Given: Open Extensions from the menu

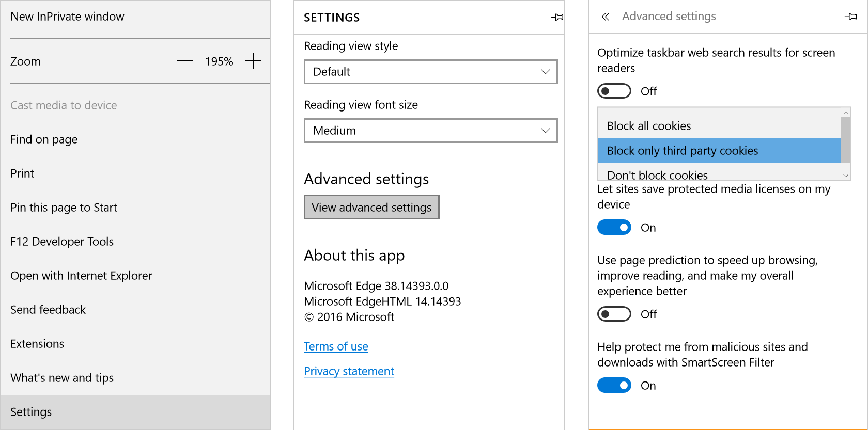Looking at the screenshot, I should click(135, 344).
